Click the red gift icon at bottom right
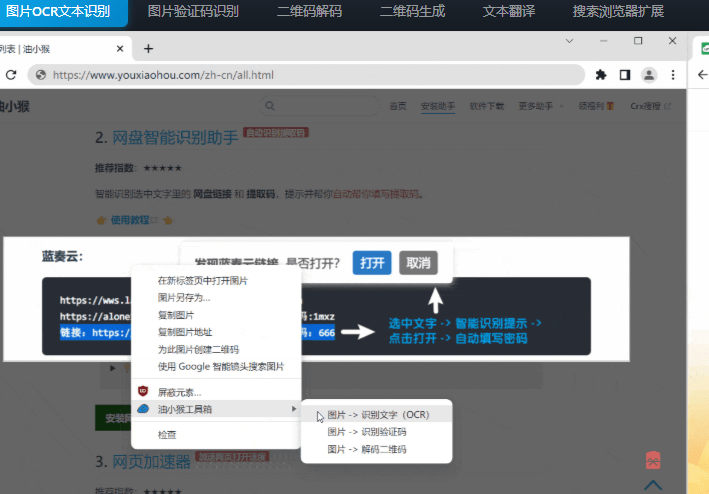The image size is (709, 494). (652, 461)
